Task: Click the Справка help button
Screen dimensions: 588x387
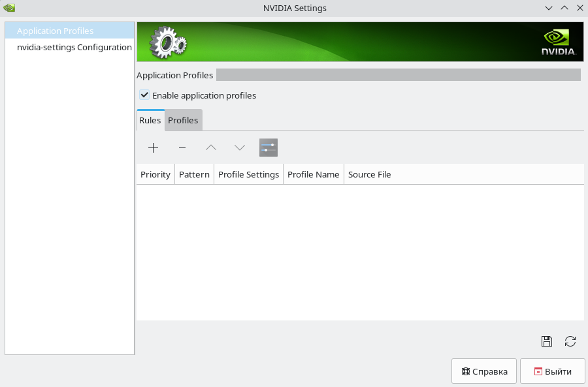Action: pyautogui.click(x=484, y=371)
